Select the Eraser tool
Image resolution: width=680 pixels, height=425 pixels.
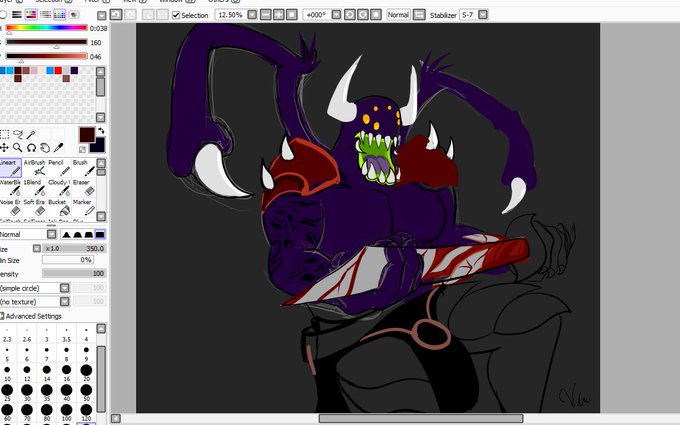pyautogui.click(x=83, y=188)
